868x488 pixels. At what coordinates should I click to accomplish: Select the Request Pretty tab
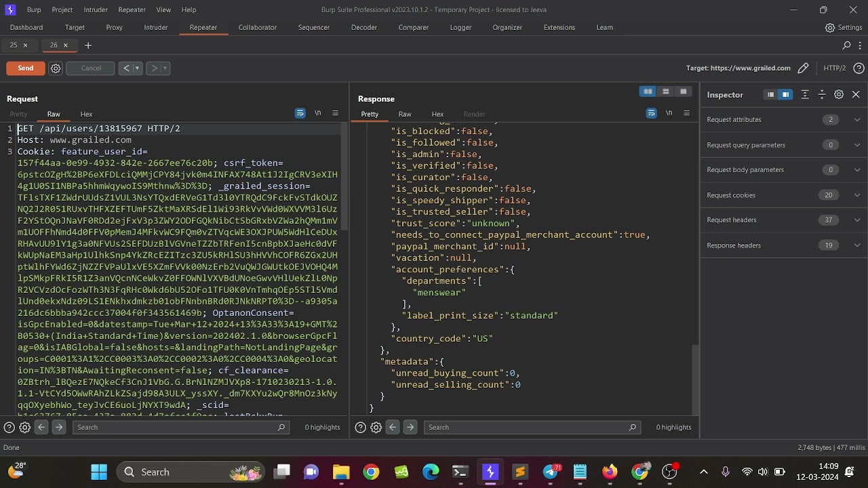(x=18, y=114)
